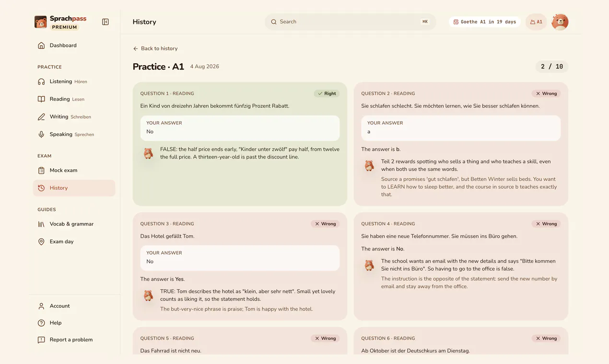609x364 pixels.
Task: Click the Wrong badge on Question 3
Action: pos(325,224)
